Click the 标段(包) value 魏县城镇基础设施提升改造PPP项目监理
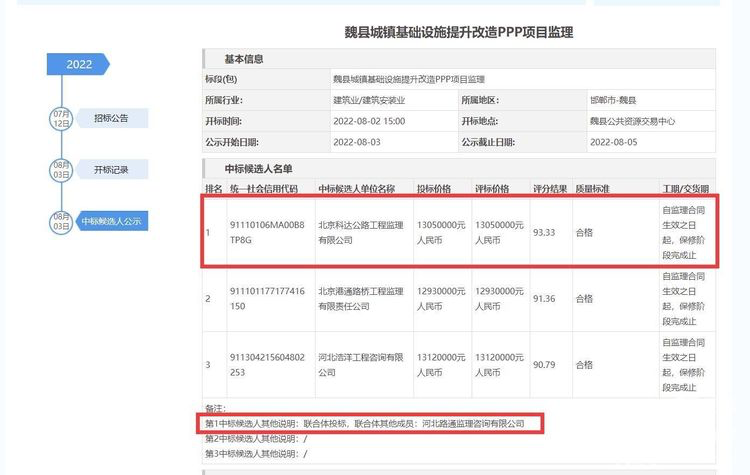This screenshot has height=475, width=750. pos(409,79)
